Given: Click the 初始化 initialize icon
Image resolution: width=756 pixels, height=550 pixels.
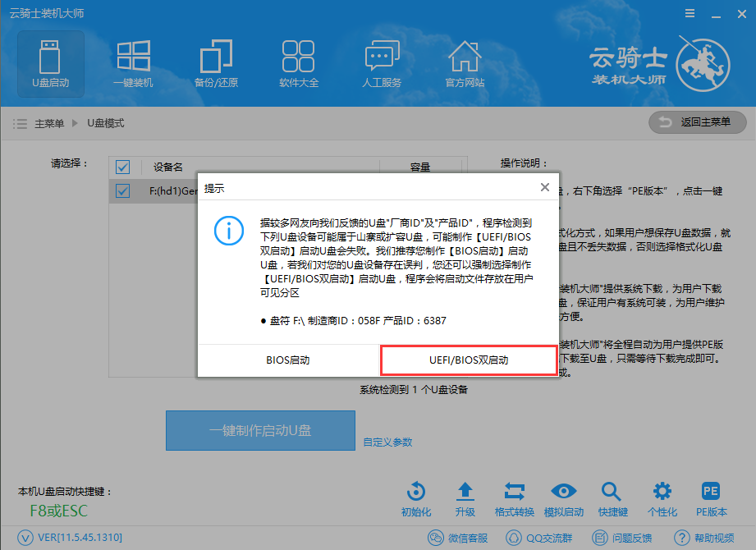Looking at the screenshot, I should 415,497.
